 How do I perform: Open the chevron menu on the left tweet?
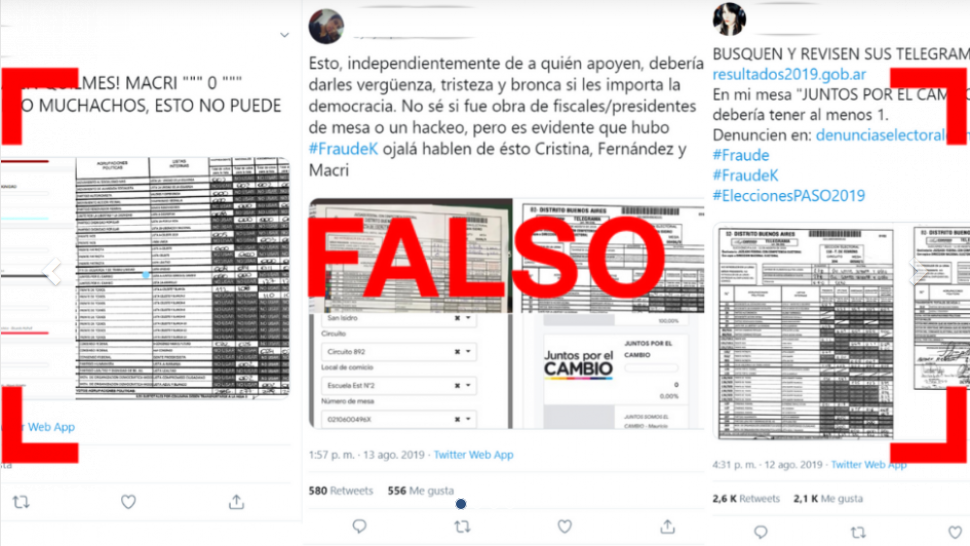[x=284, y=35]
